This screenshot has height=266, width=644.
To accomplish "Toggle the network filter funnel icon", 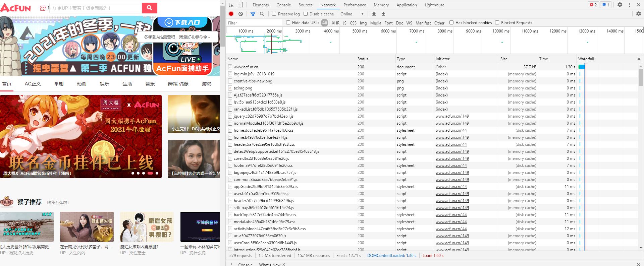I will pos(253,14).
